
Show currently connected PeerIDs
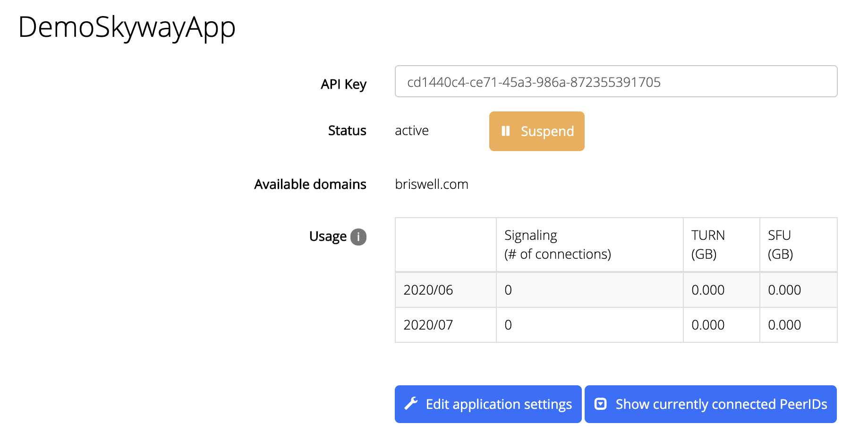(710, 404)
